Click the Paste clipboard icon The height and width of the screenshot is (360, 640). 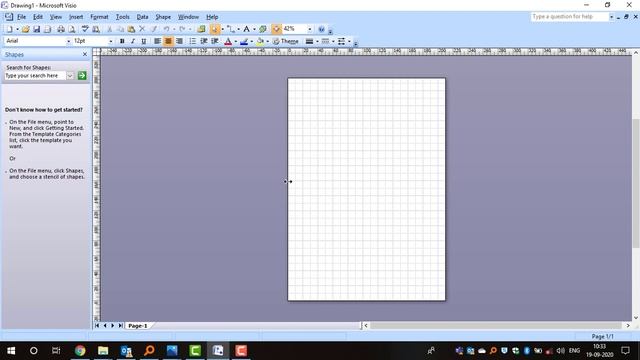131,29
